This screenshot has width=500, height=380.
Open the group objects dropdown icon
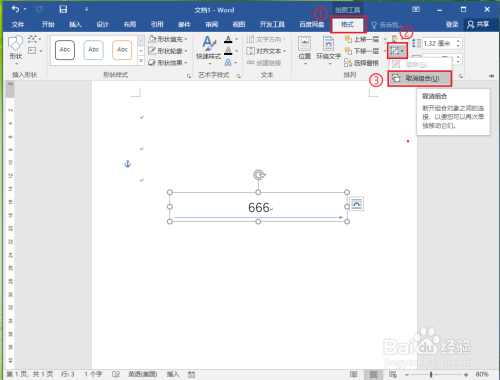tap(397, 51)
